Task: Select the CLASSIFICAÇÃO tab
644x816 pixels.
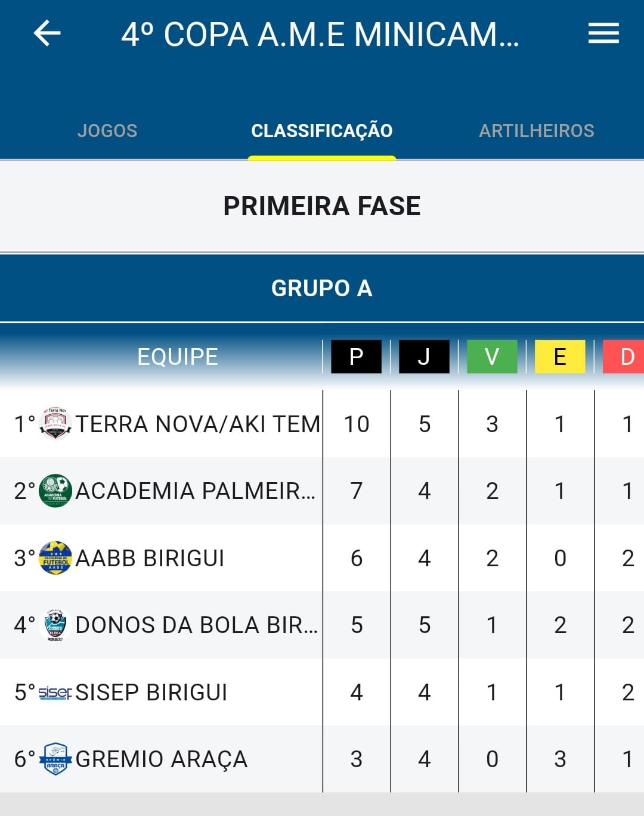Action: (322, 131)
